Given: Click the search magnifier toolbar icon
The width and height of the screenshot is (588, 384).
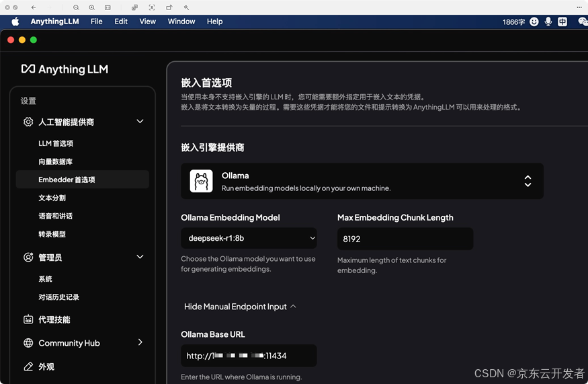Looking at the screenshot, I should [x=186, y=7].
